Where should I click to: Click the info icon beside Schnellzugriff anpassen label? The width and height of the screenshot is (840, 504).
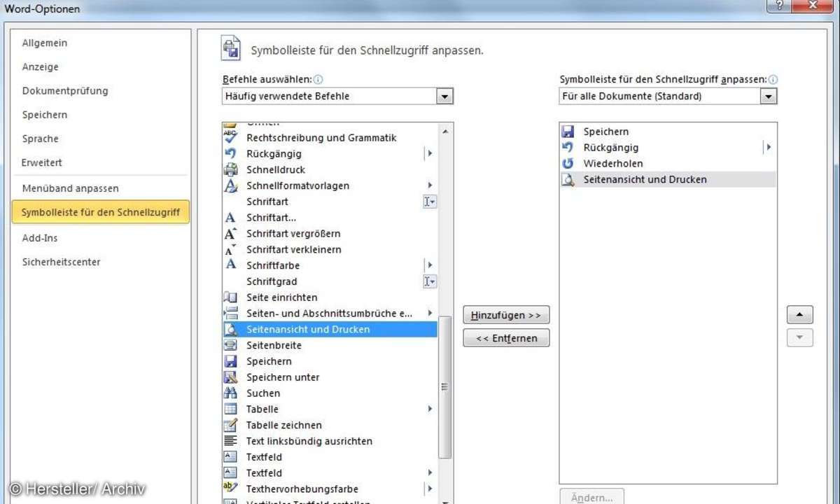[x=773, y=80]
